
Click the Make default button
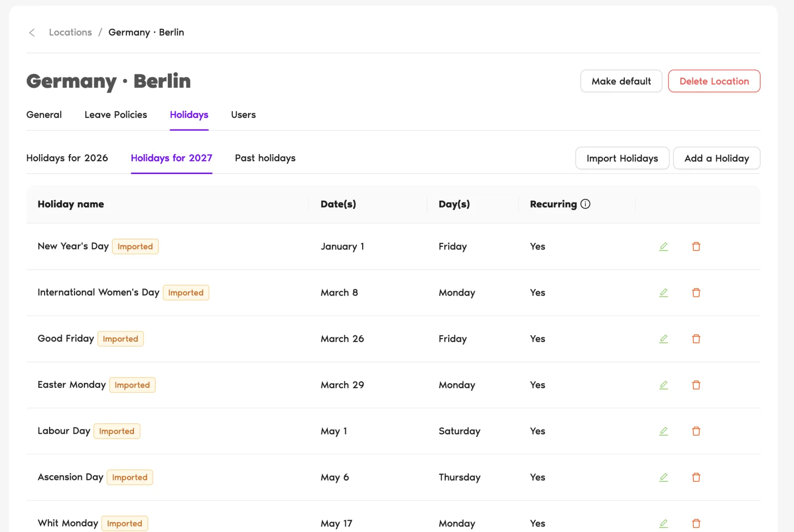(621, 81)
